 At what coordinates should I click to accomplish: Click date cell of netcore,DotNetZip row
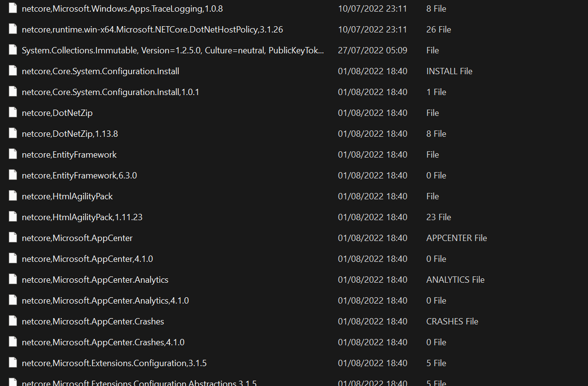click(373, 113)
